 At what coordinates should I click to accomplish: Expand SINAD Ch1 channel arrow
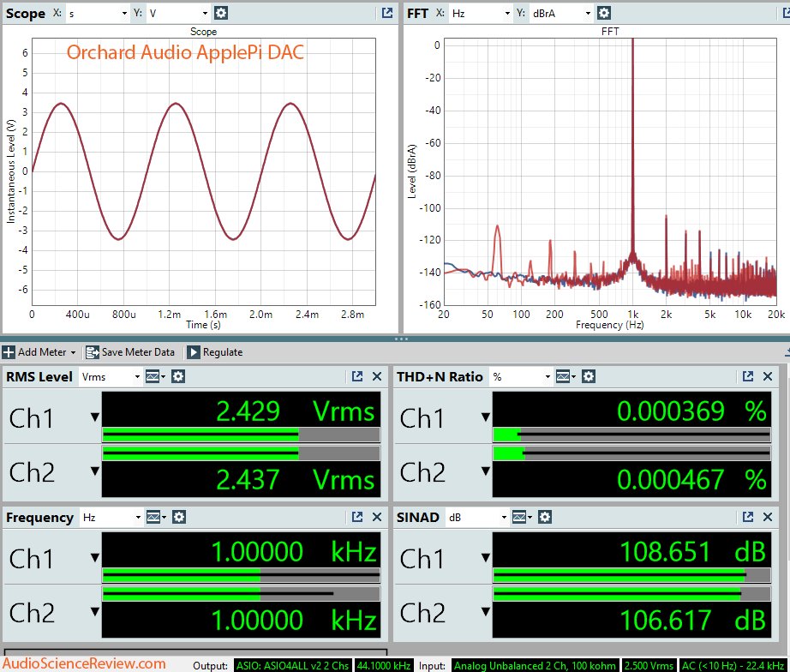point(486,557)
